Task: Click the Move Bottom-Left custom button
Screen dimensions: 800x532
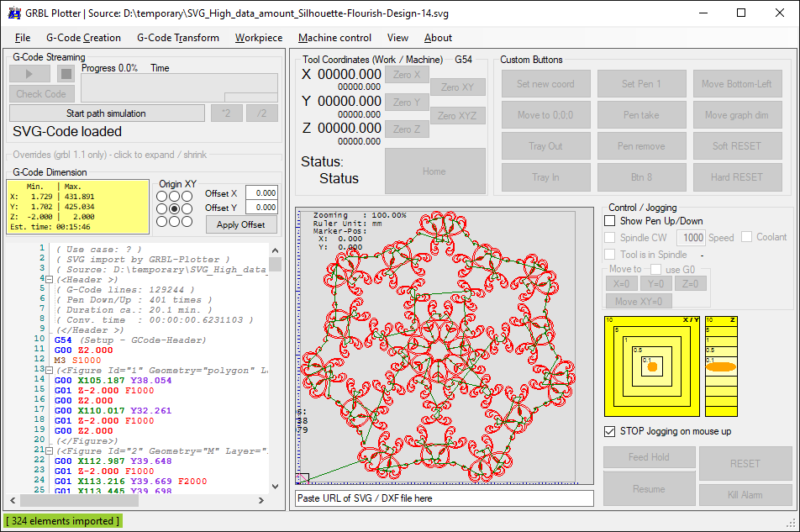Action: point(737,84)
